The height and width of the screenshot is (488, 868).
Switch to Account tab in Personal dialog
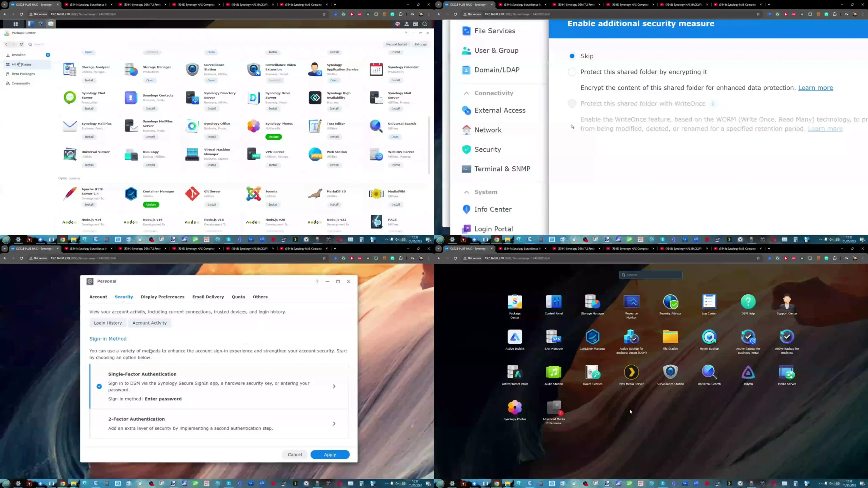(x=98, y=297)
